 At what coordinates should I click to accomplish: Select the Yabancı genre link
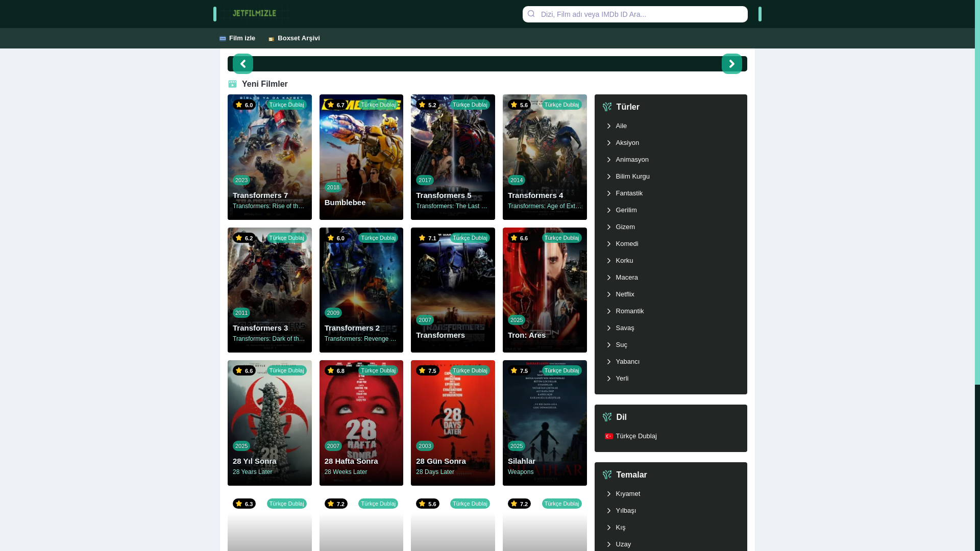[627, 362]
